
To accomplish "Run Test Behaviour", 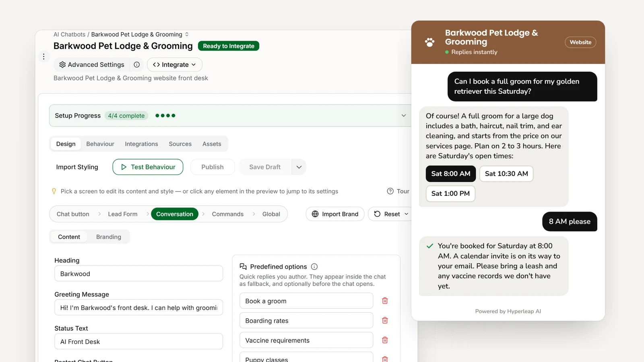I will (x=148, y=167).
